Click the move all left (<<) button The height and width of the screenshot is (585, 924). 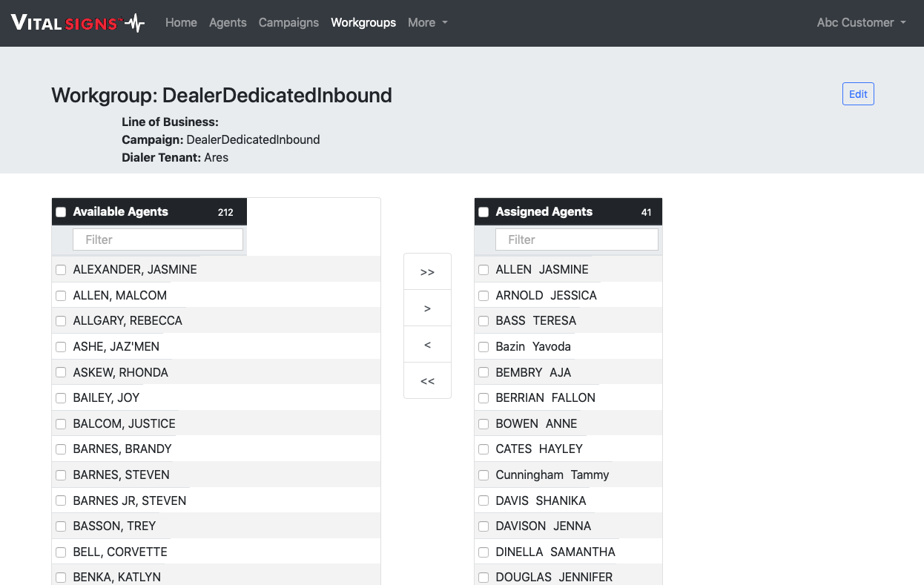tap(427, 381)
